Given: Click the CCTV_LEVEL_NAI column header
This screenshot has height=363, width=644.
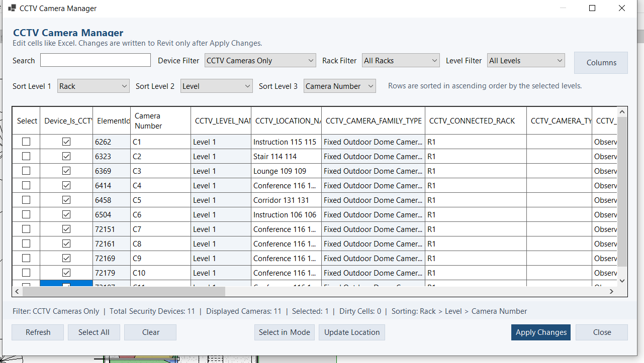Looking at the screenshot, I should tap(221, 120).
